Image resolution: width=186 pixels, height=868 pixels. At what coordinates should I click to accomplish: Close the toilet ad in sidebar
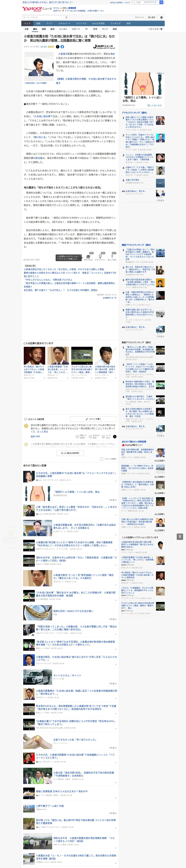(x=163, y=73)
